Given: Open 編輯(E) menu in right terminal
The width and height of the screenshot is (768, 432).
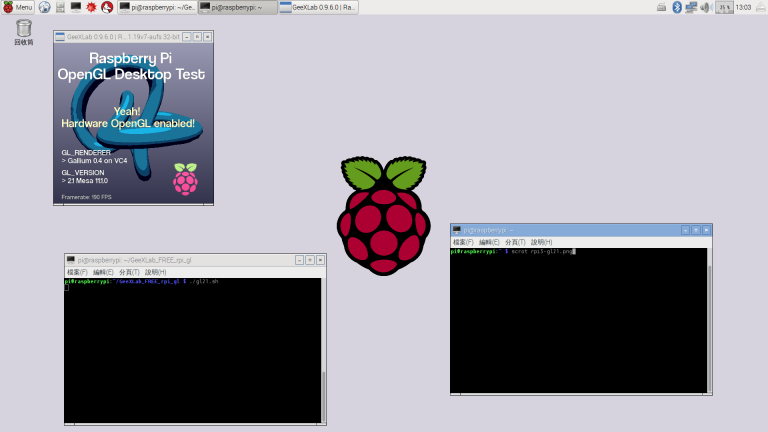Looking at the screenshot, I should tap(489, 242).
